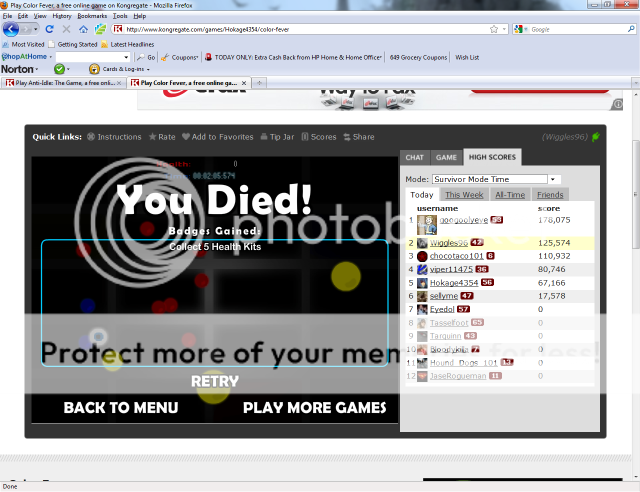Open Norton Cards & Log-ins icon
The width and height of the screenshot is (640, 492).
point(94,69)
